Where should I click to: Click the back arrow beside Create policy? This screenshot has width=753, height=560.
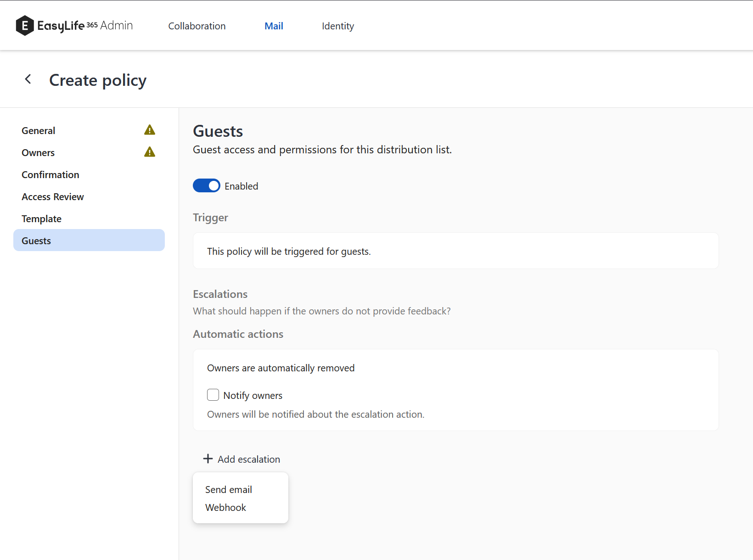pyautogui.click(x=28, y=79)
